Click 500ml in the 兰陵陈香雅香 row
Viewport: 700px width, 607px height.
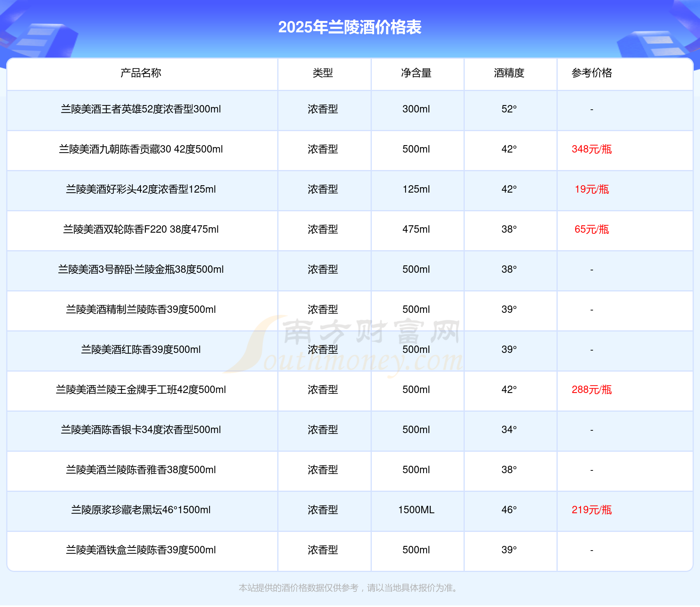416,470
